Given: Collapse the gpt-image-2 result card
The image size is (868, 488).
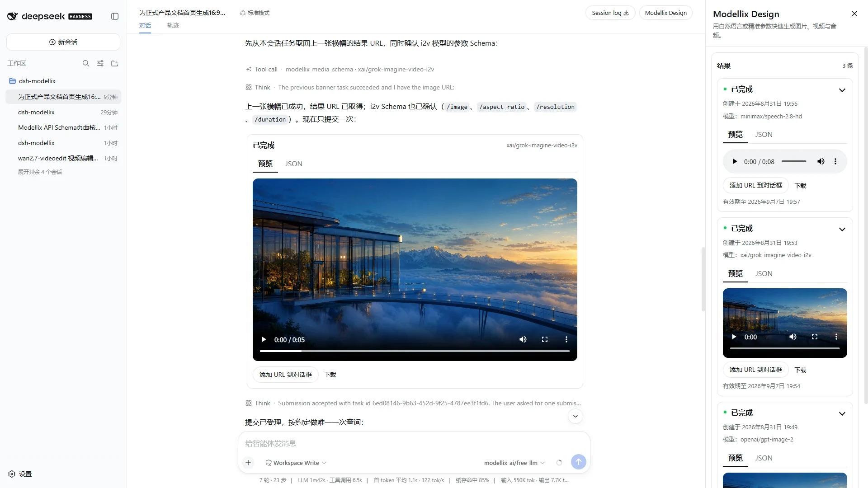Looking at the screenshot, I should tap(842, 413).
